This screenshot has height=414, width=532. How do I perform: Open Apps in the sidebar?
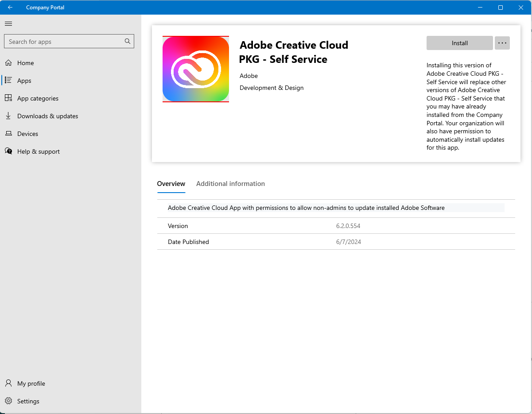[71, 81]
